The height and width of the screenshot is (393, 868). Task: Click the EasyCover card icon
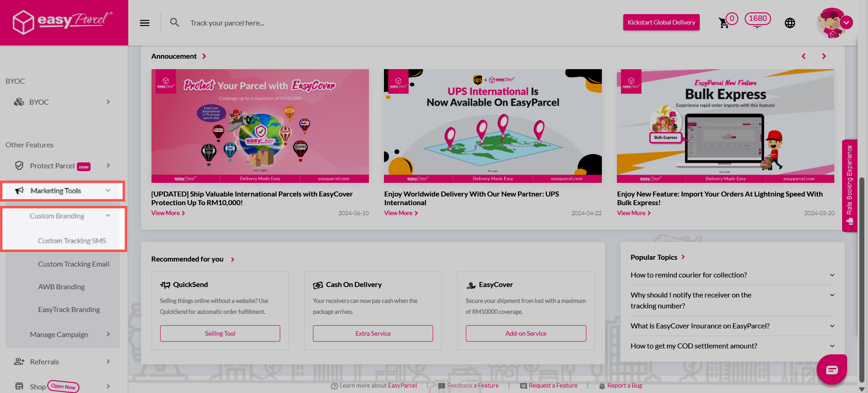[471, 285]
